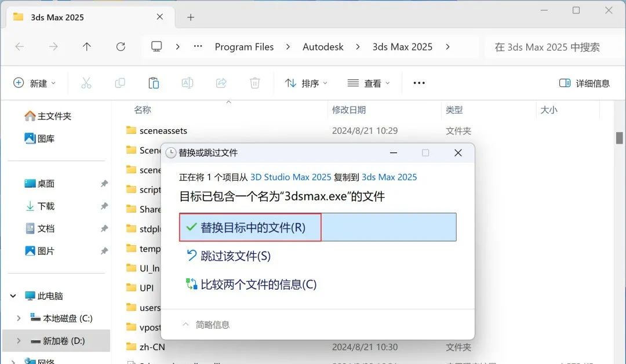Go back with the Back arrow
This screenshot has width=626, height=364.
tap(20, 47)
